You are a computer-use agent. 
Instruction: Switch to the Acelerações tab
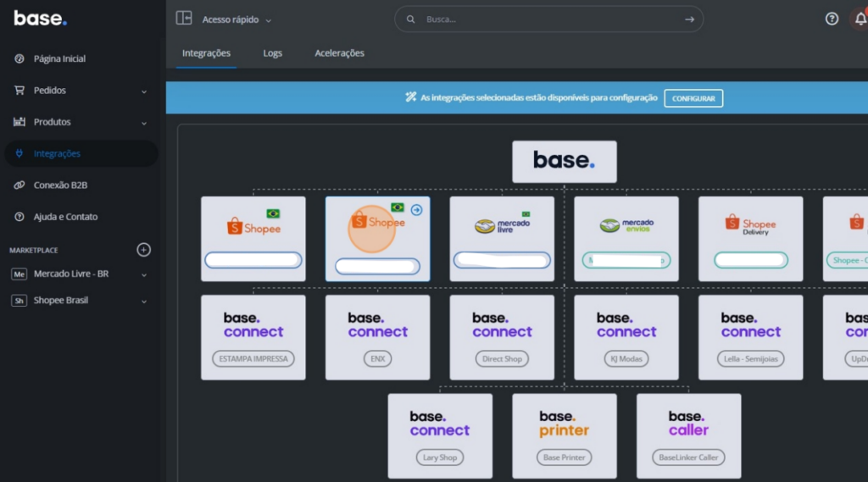coord(339,53)
